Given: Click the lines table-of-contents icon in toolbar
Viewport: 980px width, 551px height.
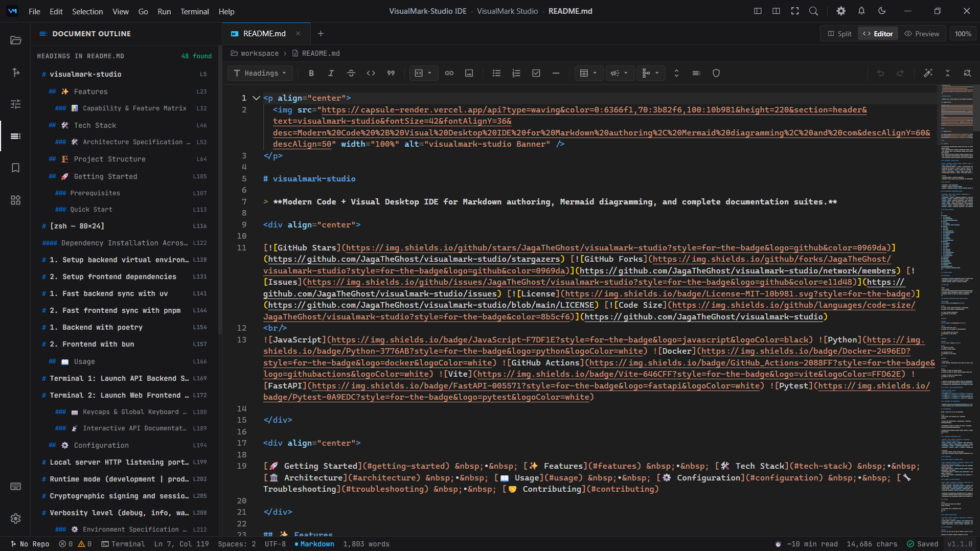Looking at the screenshot, I should tap(696, 73).
